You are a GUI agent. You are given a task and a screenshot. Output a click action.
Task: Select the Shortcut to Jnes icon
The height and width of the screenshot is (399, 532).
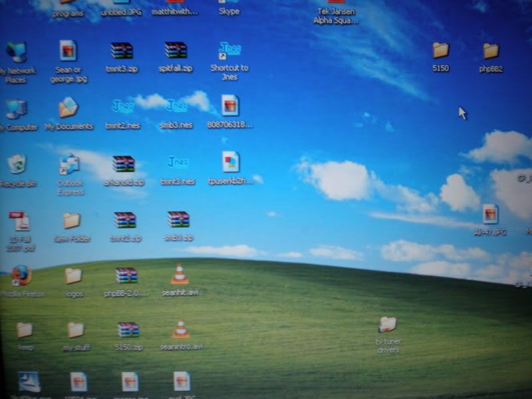pyautogui.click(x=229, y=51)
